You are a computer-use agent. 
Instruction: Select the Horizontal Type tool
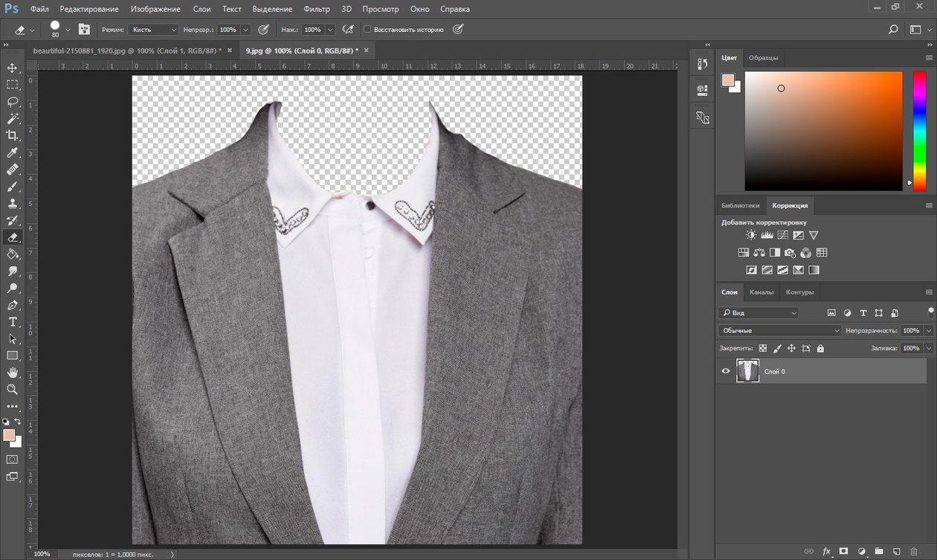click(x=12, y=322)
